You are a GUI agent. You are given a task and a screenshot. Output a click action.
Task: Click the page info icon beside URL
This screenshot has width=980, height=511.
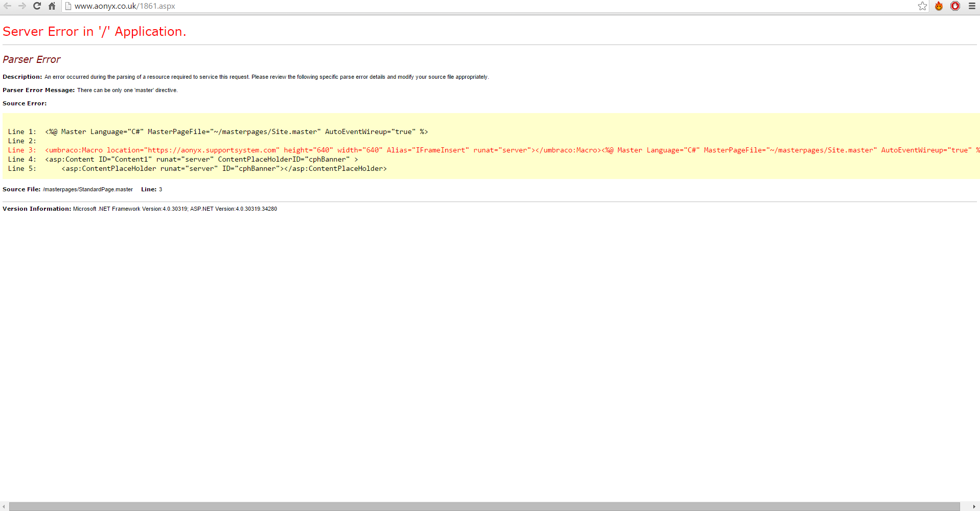(x=68, y=6)
